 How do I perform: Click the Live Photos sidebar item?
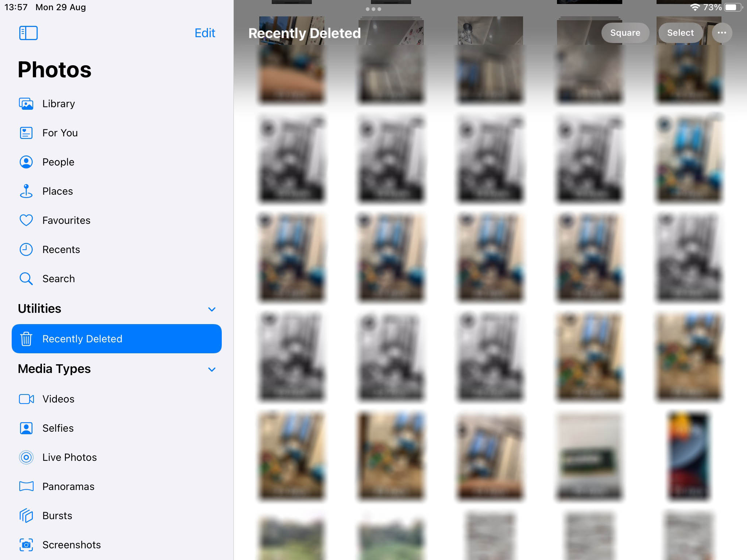[70, 457]
